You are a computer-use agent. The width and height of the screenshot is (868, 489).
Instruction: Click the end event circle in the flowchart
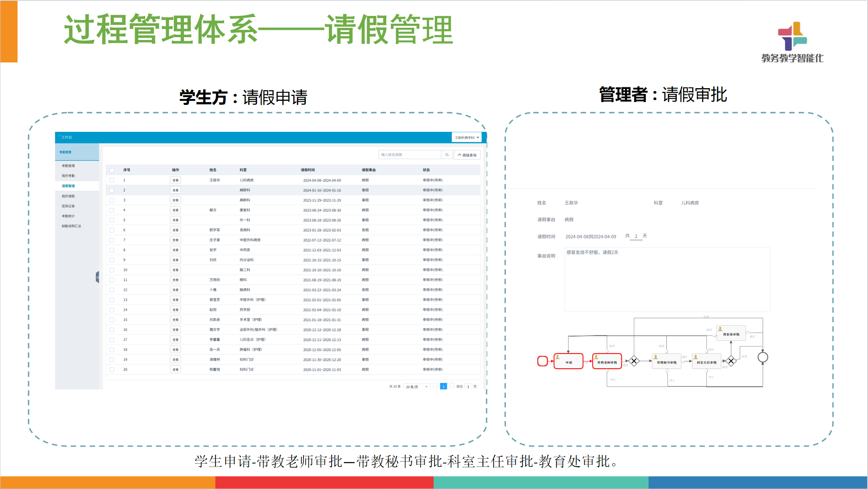(762, 358)
